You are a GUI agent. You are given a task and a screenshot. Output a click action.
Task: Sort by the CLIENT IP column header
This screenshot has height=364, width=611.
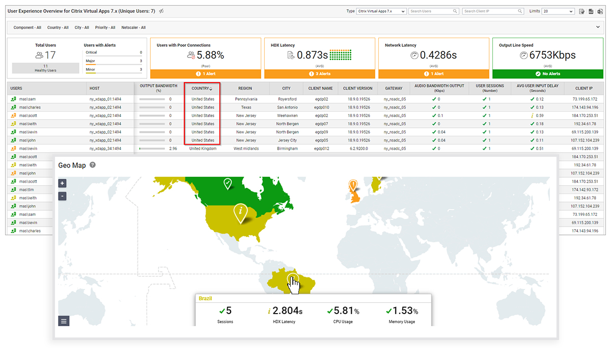[584, 88]
